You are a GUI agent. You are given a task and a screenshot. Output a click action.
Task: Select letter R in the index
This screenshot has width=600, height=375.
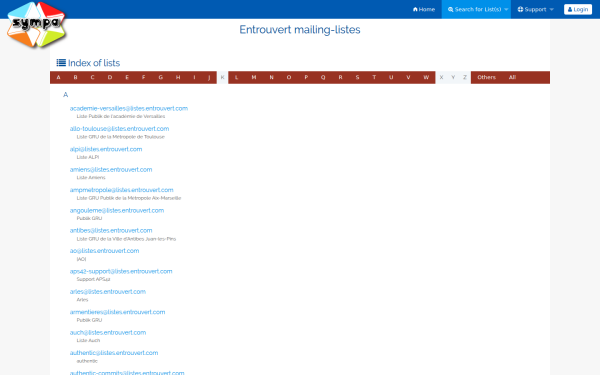340,77
